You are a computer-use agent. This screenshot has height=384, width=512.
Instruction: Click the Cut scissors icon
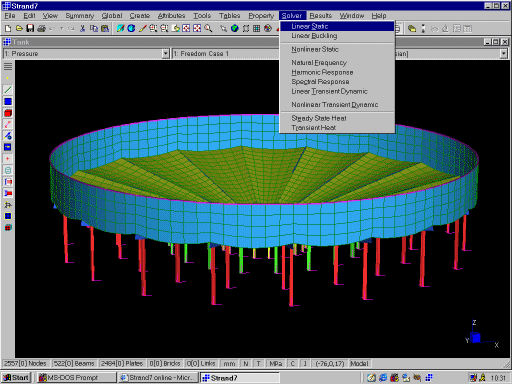click(x=83, y=29)
